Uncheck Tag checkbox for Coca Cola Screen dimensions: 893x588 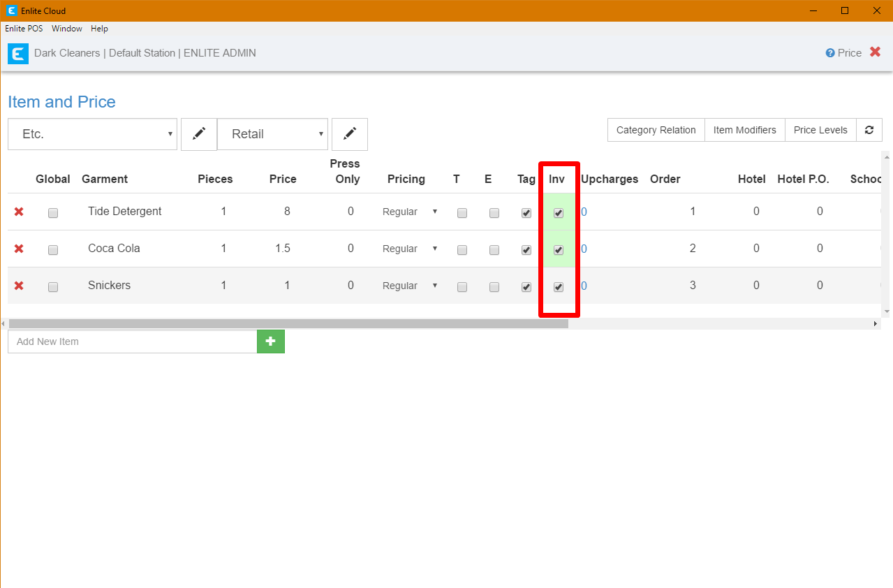coord(526,250)
